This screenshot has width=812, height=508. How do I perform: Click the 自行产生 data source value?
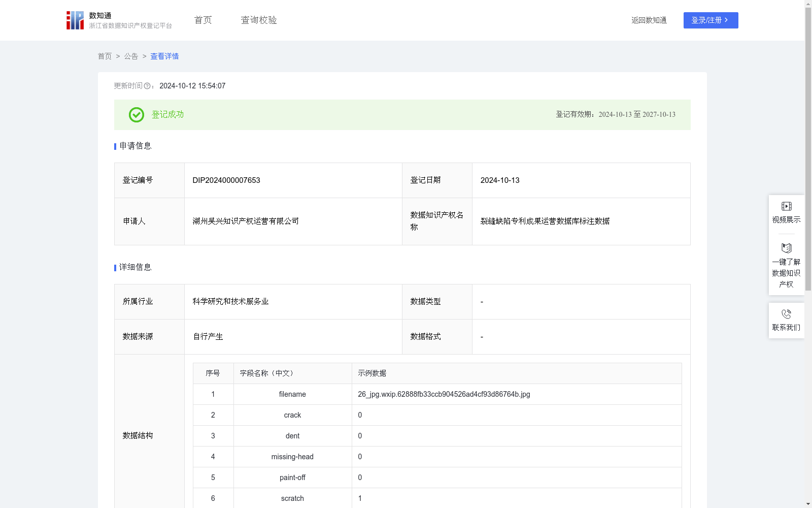coord(208,337)
